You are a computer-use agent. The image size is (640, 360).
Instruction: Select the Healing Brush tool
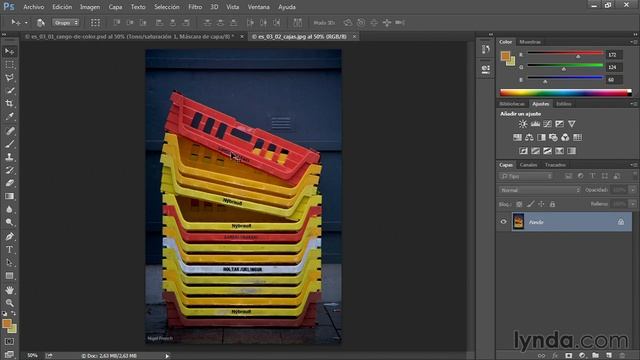9,131
